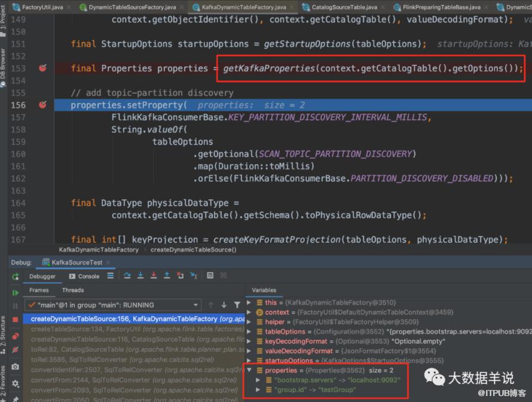Image resolution: width=532 pixels, height=402 pixels.
Task: Collapse the properties variable node
Action: 249,370
